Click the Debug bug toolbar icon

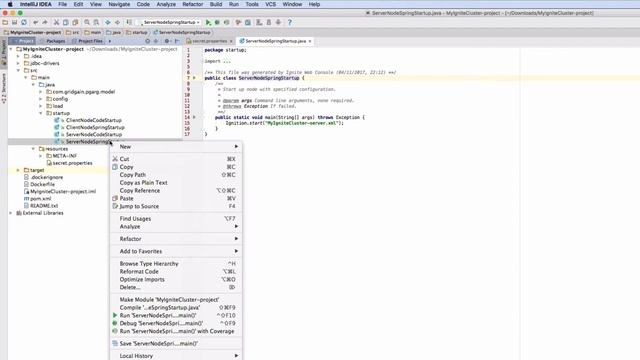217,22
